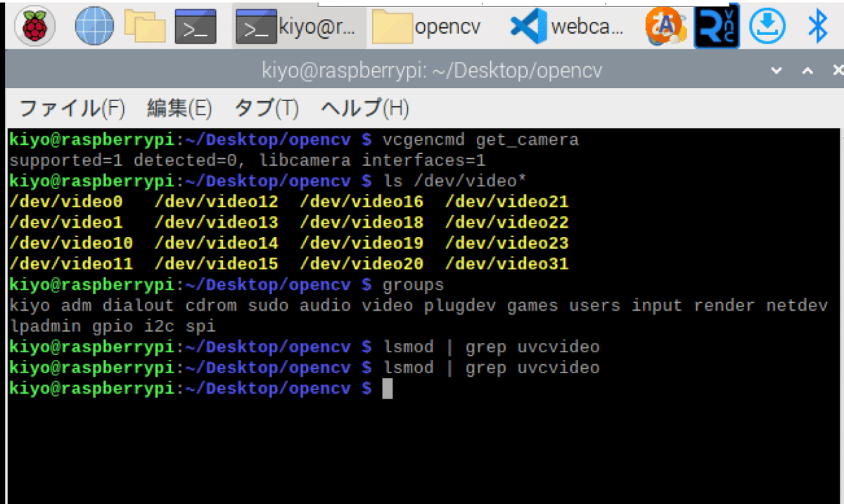The image size is (844, 504).
Task: Minimize the terminal window with the down chevron
Action: pyautogui.click(x=776, y=71)
